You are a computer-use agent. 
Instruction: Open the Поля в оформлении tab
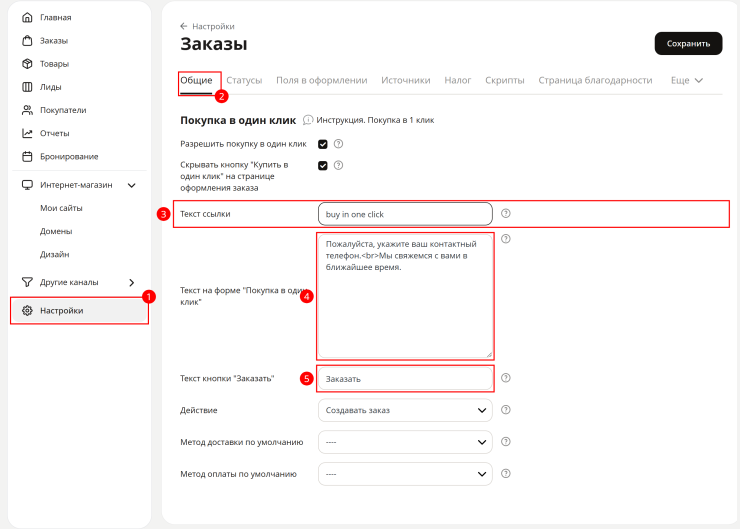(x=321, y=81)
